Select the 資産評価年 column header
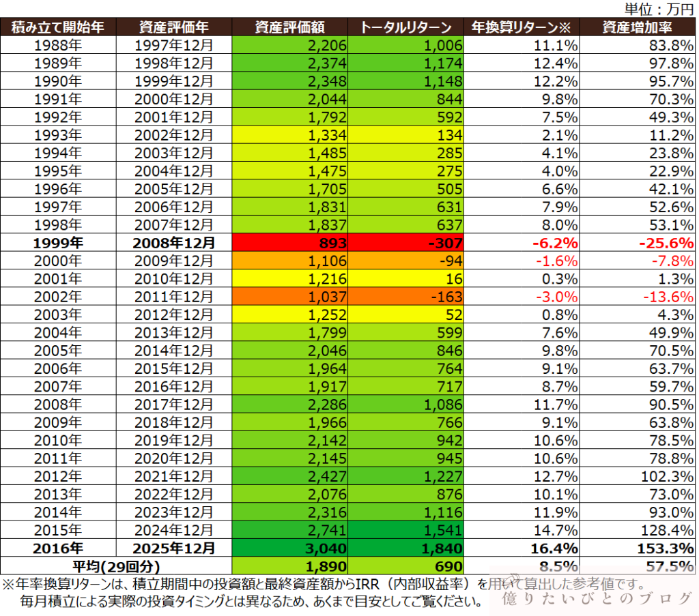Screen dimensions: 699x616 pos(174,27)
